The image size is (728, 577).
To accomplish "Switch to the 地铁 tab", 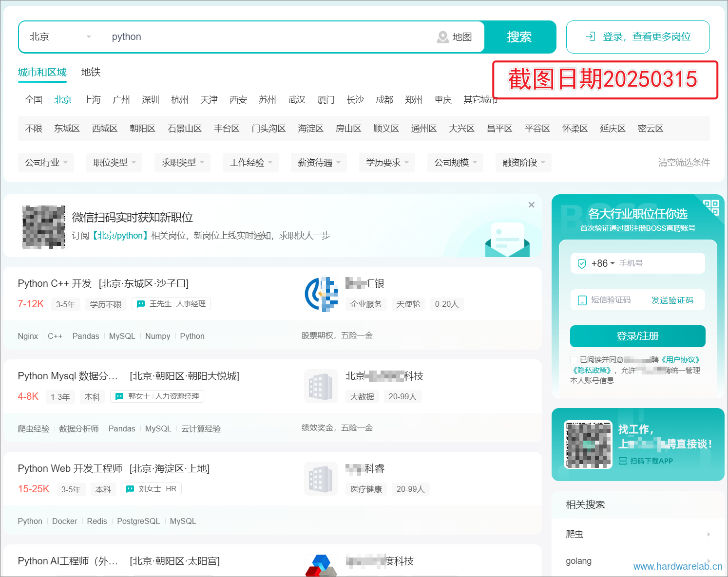I will (x=91, y=73).
